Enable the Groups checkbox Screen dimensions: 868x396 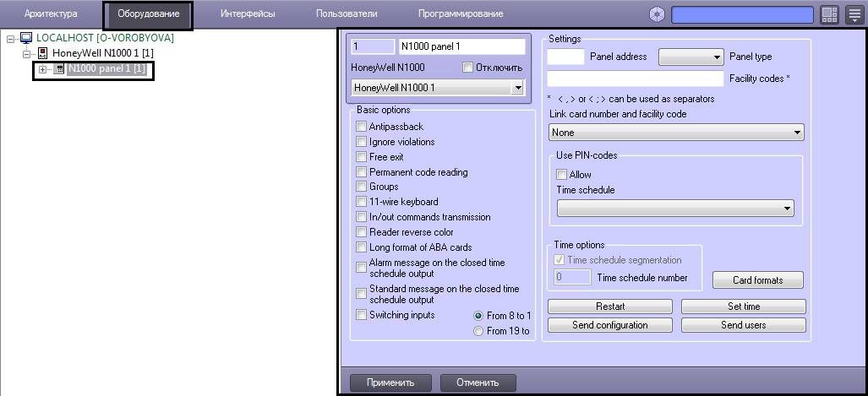point(361,187)
